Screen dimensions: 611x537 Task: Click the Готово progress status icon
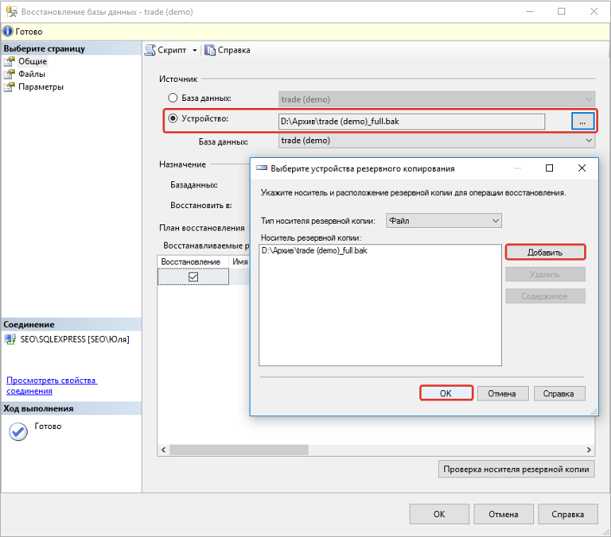click(x=17, y=431)
